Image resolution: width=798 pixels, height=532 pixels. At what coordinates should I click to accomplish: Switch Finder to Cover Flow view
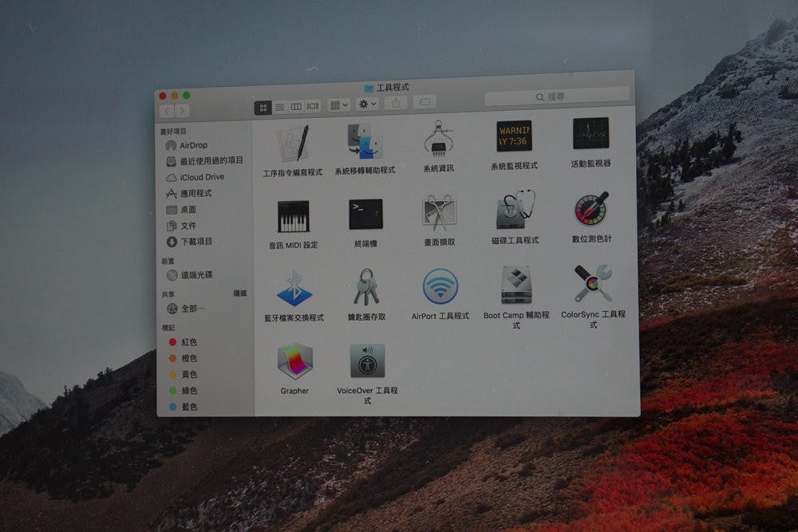click(x=313, y=106)
